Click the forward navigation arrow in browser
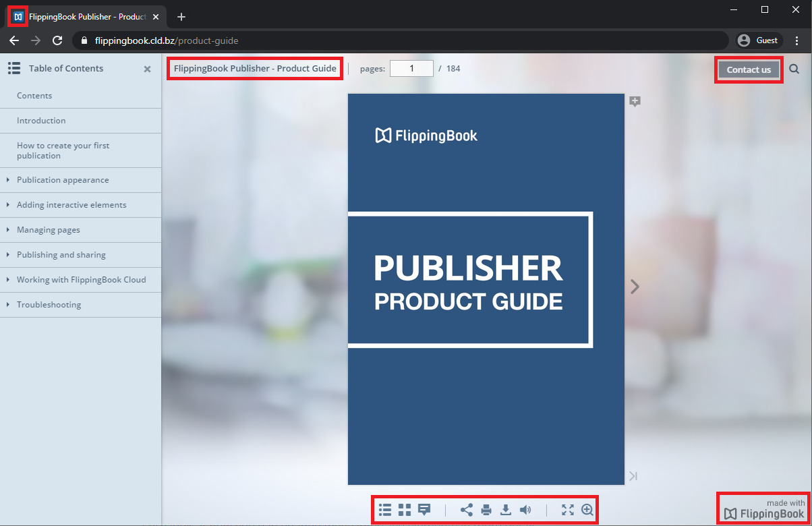812x526 pixels. pos(36,40)
